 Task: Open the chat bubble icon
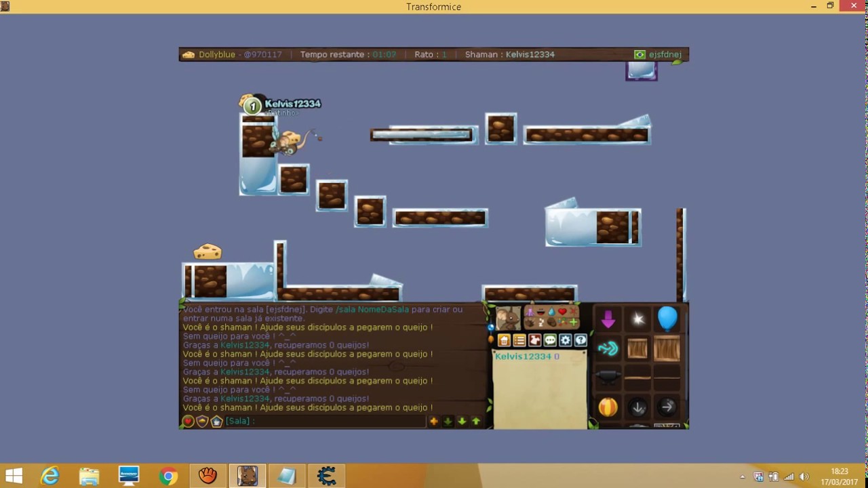[x=550, y=340]
